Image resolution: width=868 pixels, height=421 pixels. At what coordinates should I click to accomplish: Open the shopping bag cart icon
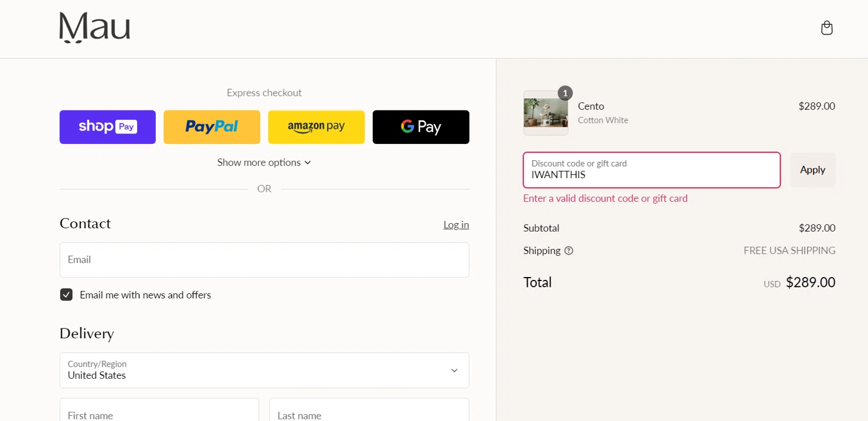[827, 28]
